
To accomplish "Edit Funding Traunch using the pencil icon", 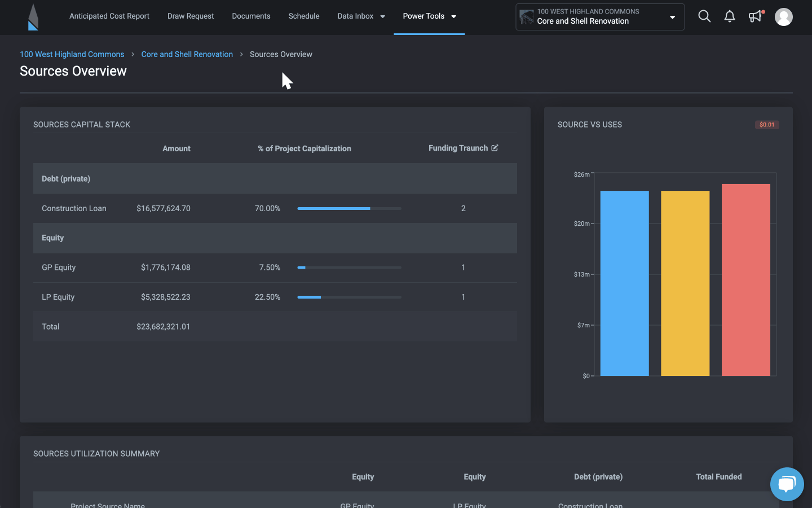I will coord(495,148).
